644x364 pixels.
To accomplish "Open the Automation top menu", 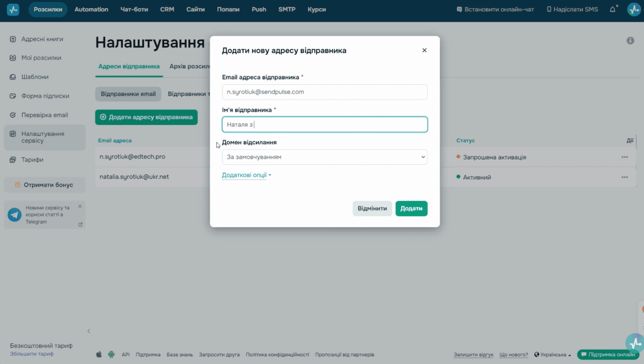I will pyautogui.click(x=91, y=10).
